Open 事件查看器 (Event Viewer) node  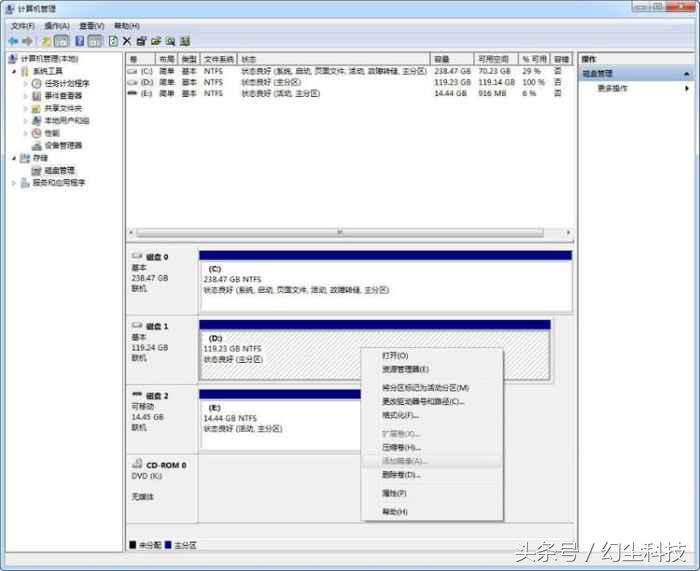coord(62,96)
